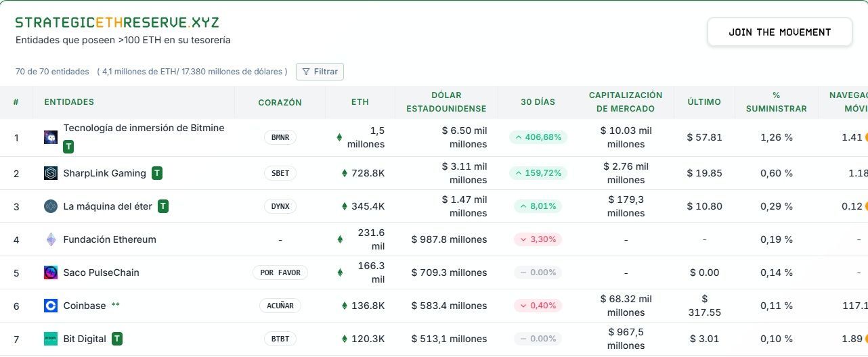868x357 pixels.
Task: Sort by CAPITALIZACIÓN DE MERCADO column header
Action: tap(626, 102)
